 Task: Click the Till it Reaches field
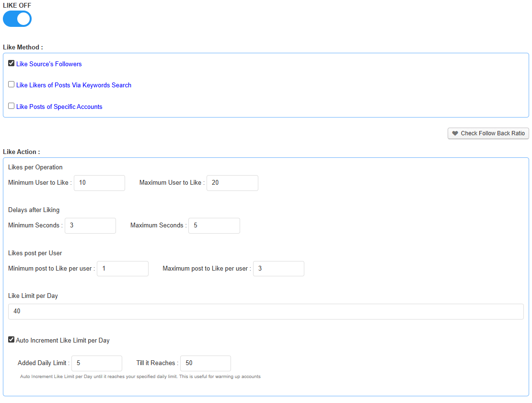tap(205, 363)
